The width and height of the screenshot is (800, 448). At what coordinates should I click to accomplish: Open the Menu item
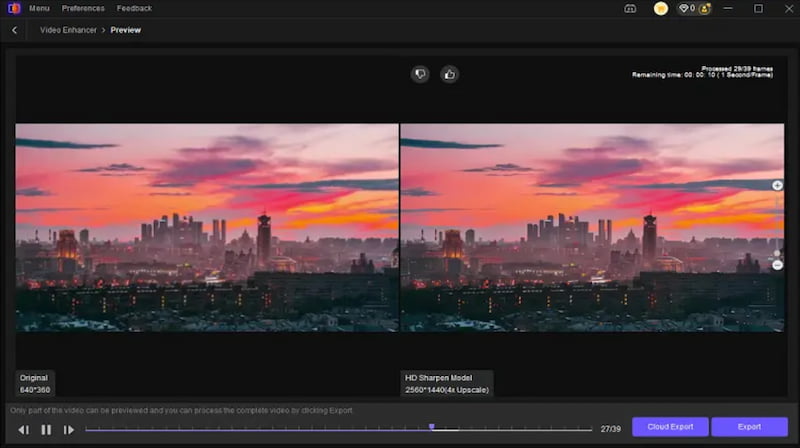39,9
